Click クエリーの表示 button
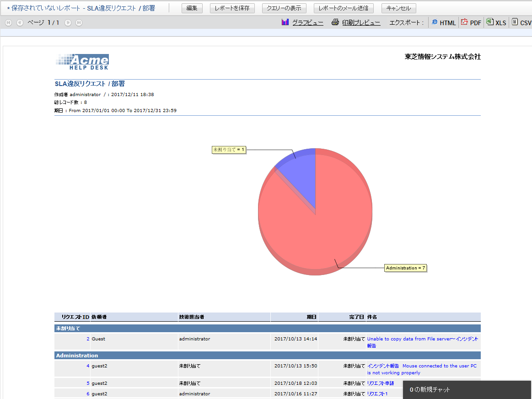 click(284, 8)
